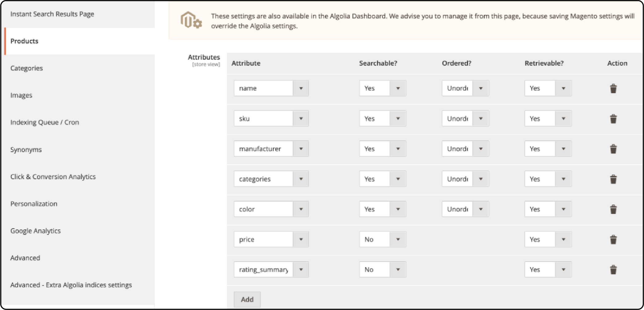This screenshot has height=310, width=644.
Task: Open the name attribute dropdown
Action: pos(271,88)
